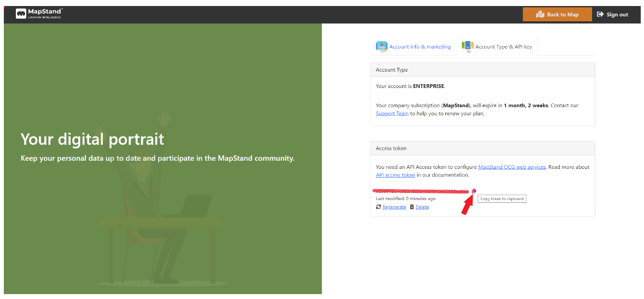Click the Back to Map button
The width and height of the screenshot is (644, 299).
[x=558, y=14]
